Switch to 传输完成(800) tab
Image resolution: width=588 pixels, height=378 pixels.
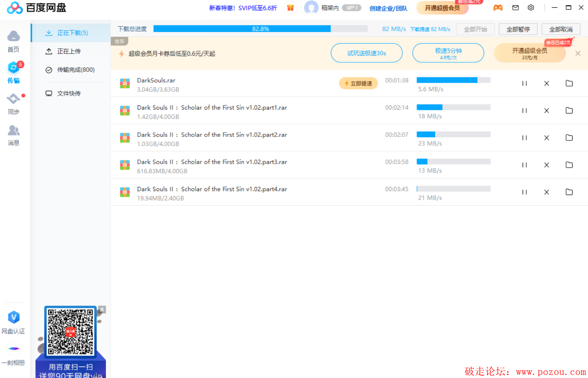pos(71,70)
